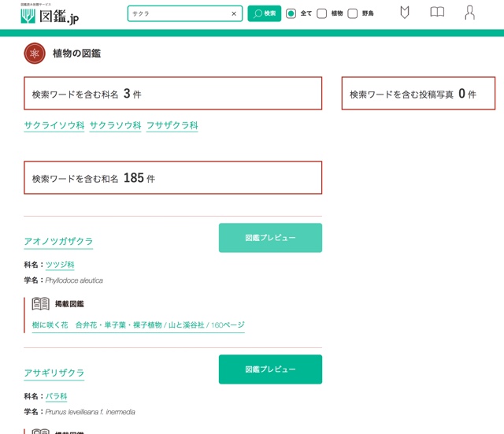504x434 pixels.
Task: Select the 植物 filter option
Action: [322, 13]
